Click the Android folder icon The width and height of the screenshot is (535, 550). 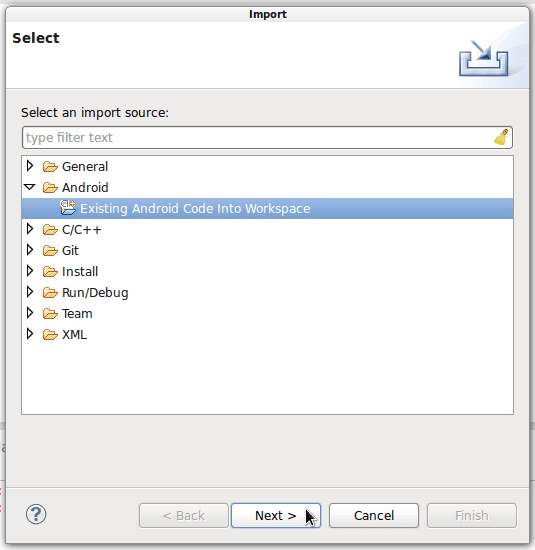[50, 188]
